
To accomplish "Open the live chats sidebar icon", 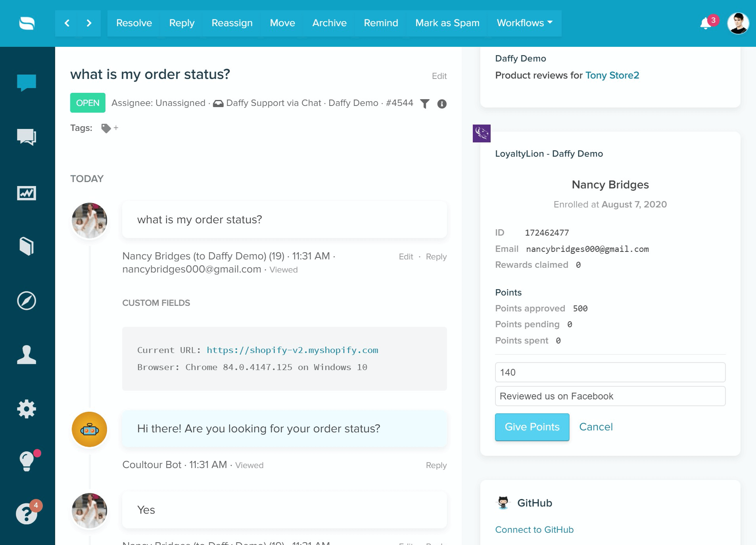I will pos(27,137).
